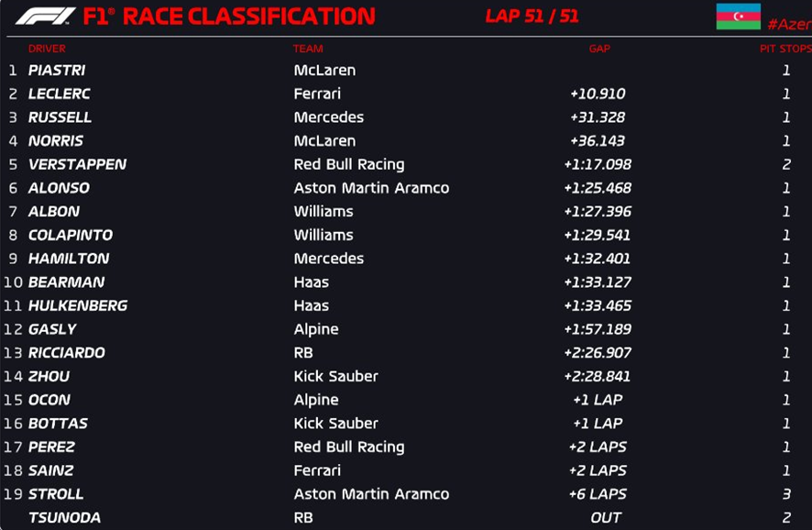Click the +6 LAPS gap for Stroll
The image size is (812, 530).
pos(598,493)
